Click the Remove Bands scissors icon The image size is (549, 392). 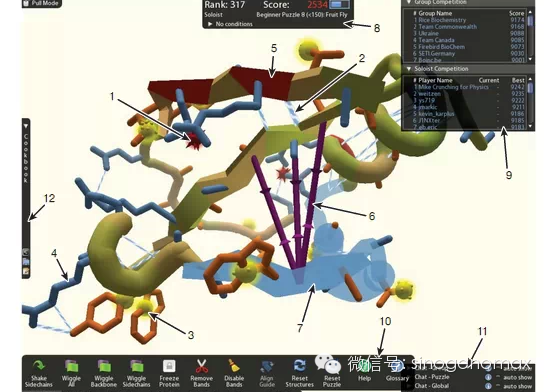coord(202,366)
